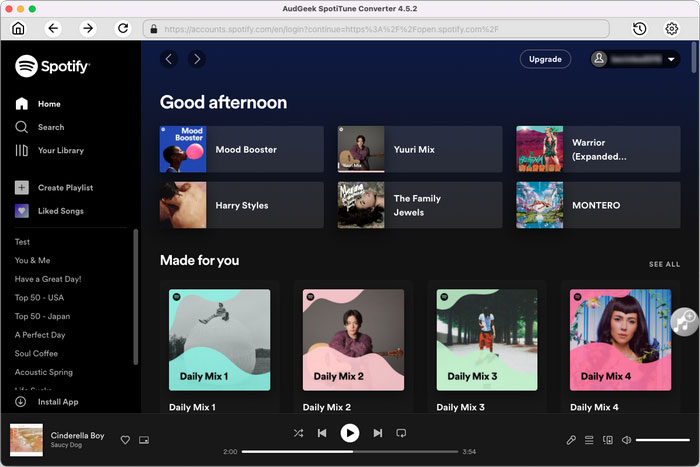700x467 pixels.
Task: Open Your Library in sidebar
Action: (50, 150)
